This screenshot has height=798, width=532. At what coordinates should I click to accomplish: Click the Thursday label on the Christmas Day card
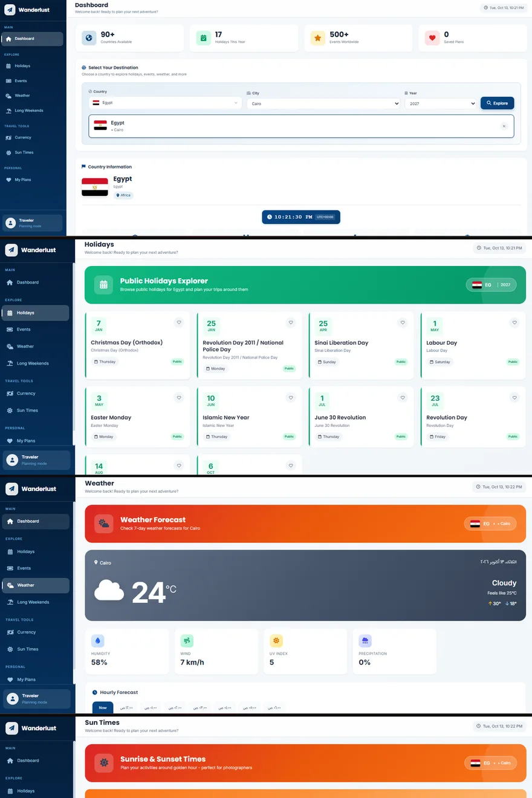pos(104,362)
